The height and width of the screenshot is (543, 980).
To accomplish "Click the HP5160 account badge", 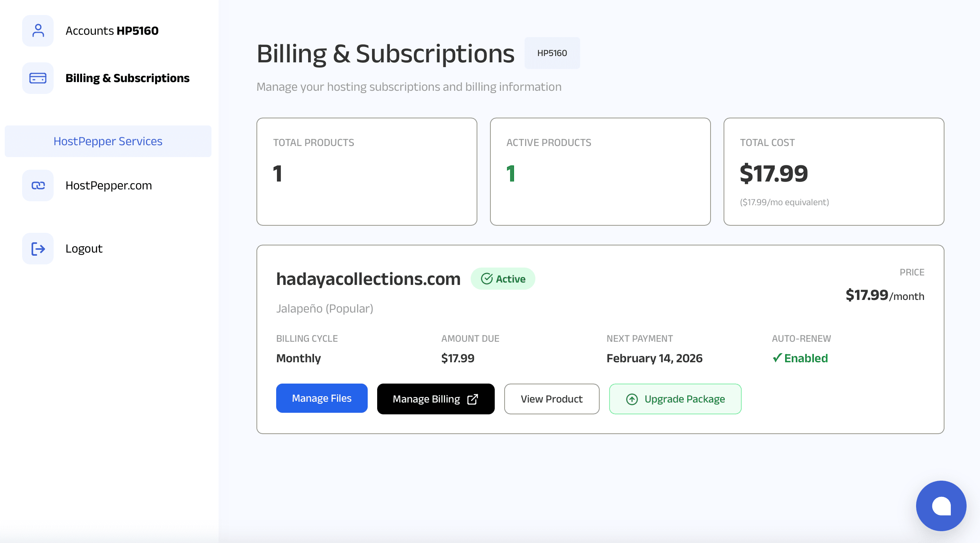I will pyautogui.click(x=552, y=53).
